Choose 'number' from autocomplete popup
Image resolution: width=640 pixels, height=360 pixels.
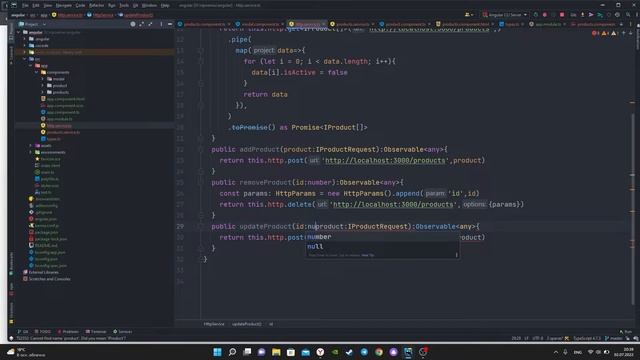click(382, 237)
